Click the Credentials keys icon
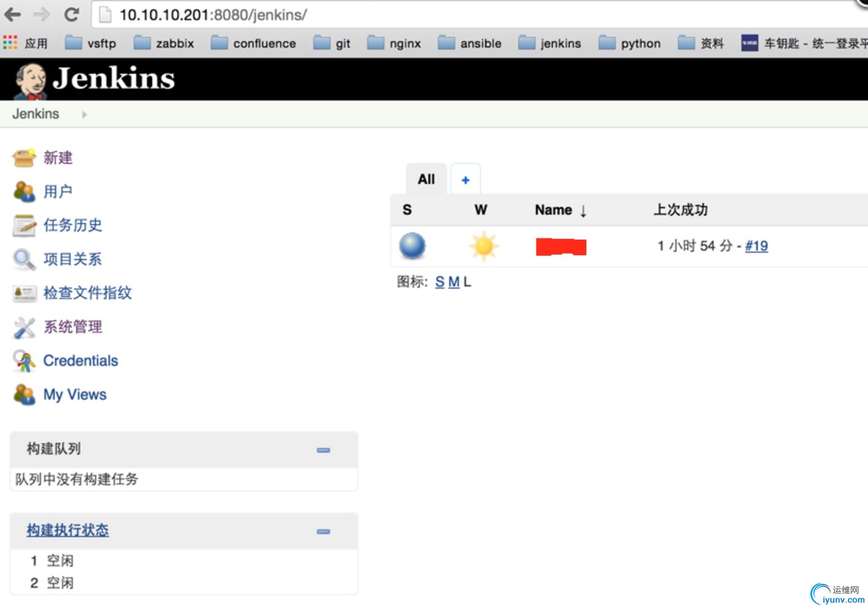The width and height of the screenshot is (868, 609). [x=24, y=361]
